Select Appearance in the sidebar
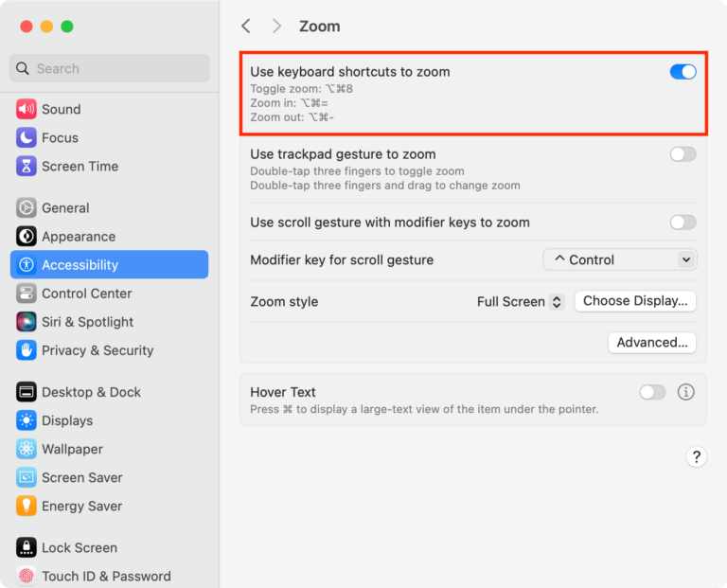Viewport: 727px width, 588px height. tap(79, 237)
